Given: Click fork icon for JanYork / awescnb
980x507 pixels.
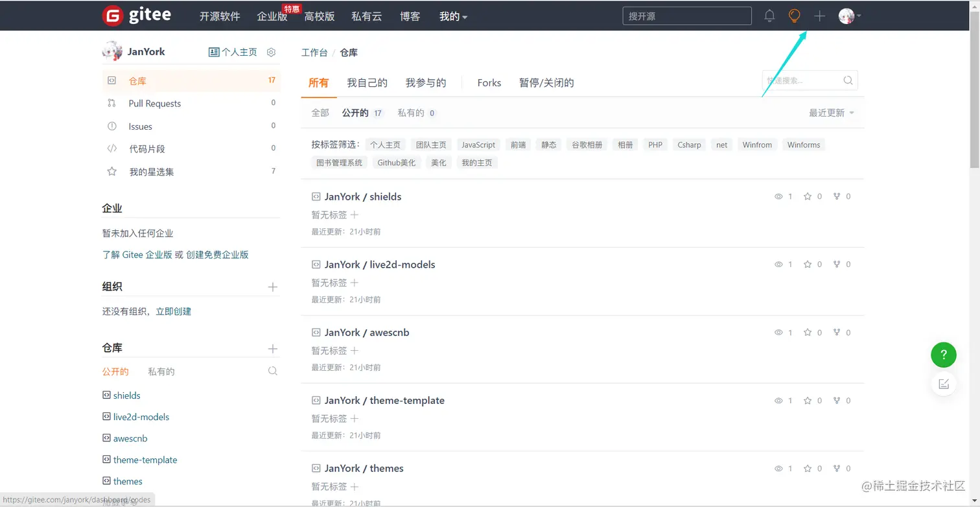Looking at the screenshot, I should 837,333.
